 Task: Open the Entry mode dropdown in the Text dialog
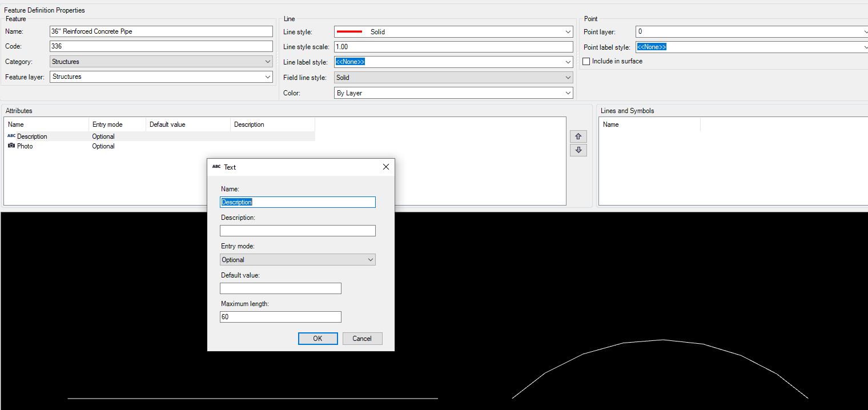click(x=370, y=259)
